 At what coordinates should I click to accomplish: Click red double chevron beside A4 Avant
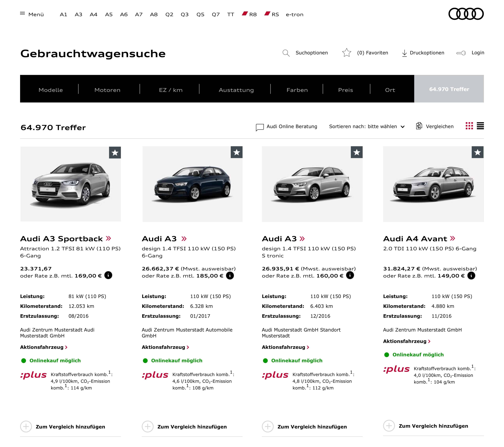(x=452, y=238)
